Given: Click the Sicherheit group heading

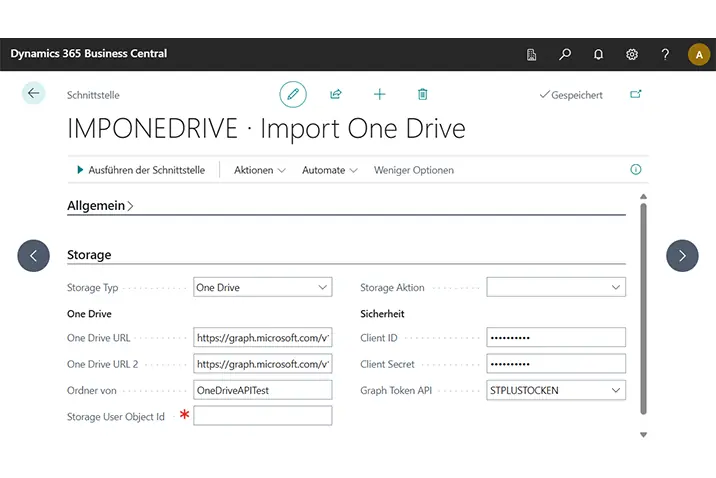Looking at the screenshot, I should click(382, 314).
